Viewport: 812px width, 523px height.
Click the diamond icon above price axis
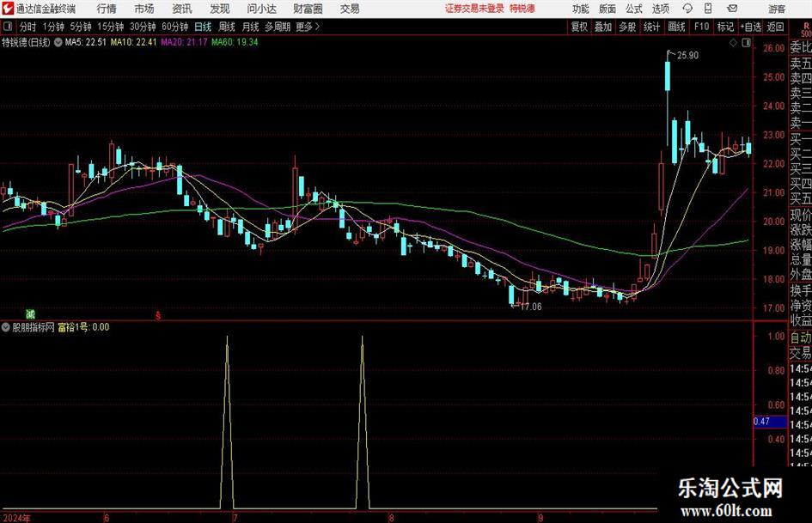pyautogui.click(x=733, y=43)
